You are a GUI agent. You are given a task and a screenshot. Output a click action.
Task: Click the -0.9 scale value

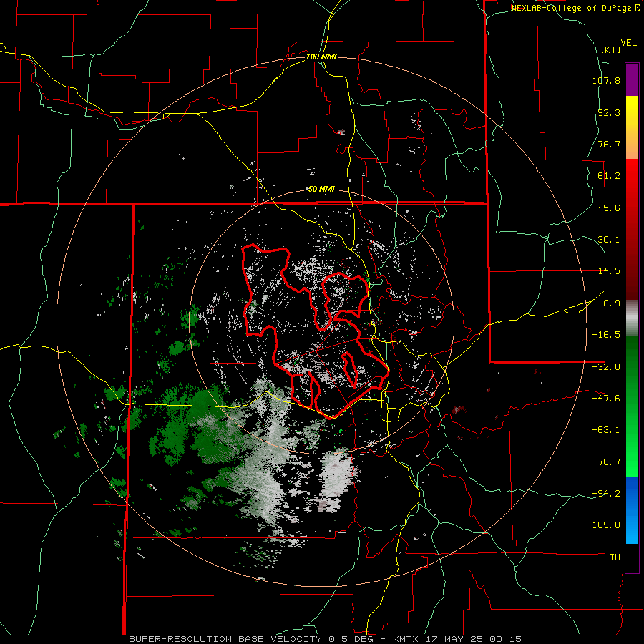tap(609, 303)
